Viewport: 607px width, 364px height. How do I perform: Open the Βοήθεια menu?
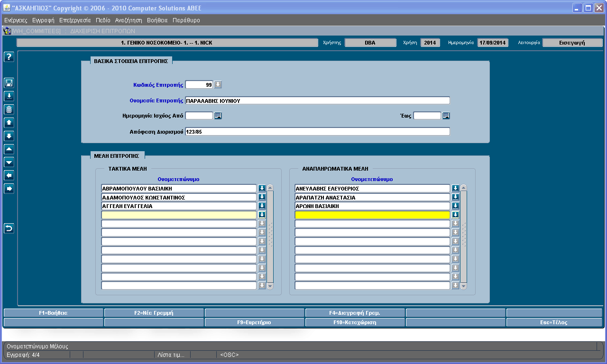(157, 20)
